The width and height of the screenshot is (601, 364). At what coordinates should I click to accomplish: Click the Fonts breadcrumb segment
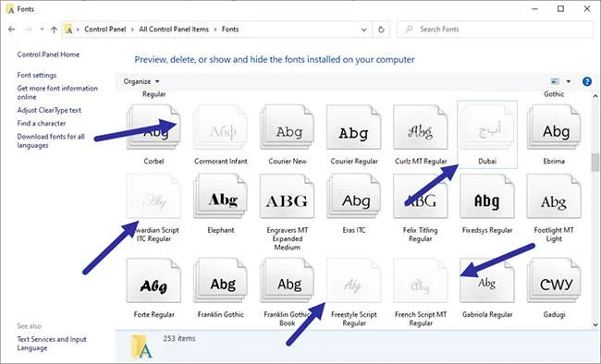[230, 30]
